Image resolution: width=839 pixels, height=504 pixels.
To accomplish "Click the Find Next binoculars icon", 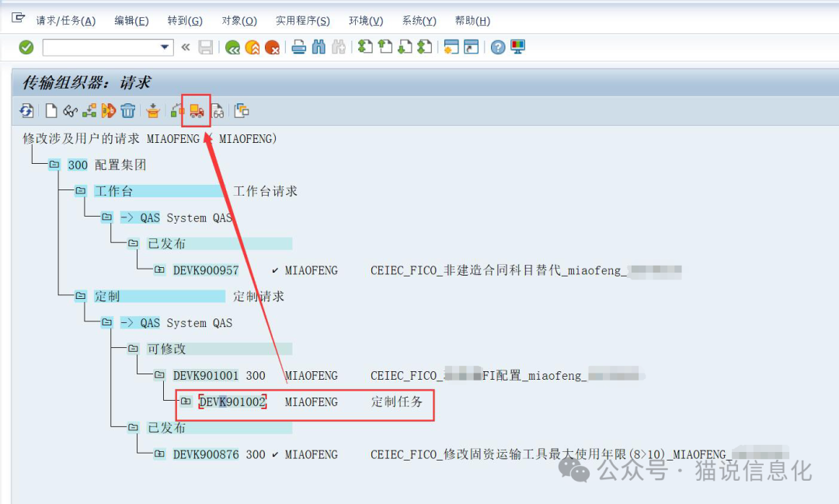I will 339,47.
